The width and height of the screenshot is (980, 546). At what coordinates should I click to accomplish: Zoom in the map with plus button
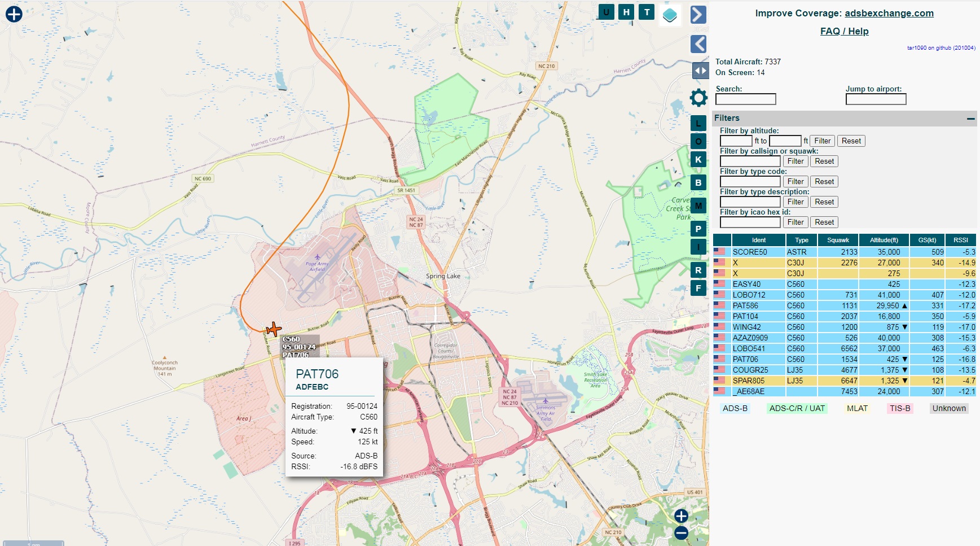[681, 516]
